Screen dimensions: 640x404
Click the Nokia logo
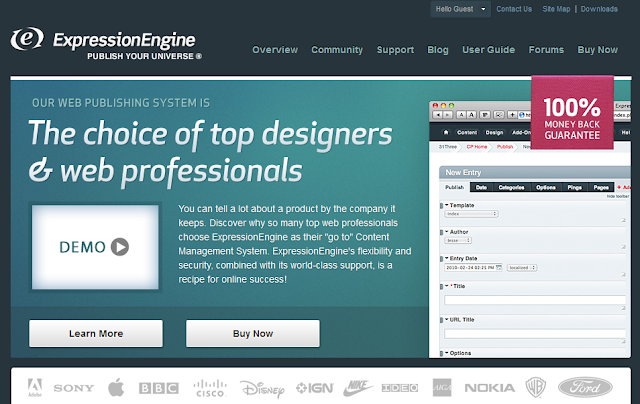(489, 388)
